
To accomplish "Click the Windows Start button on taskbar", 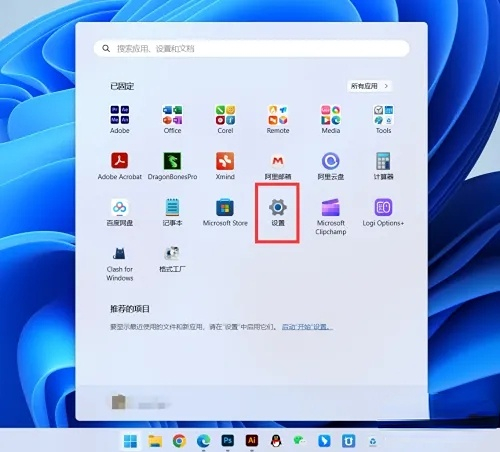I will (130, 441).
